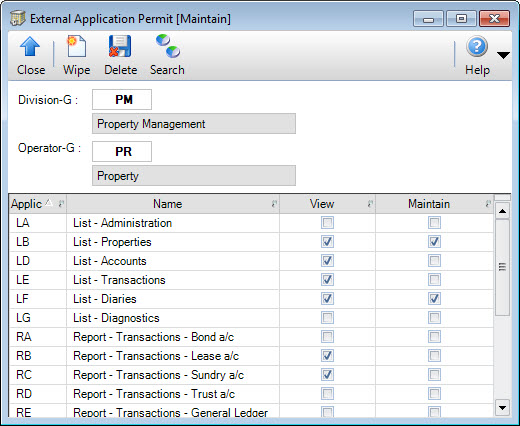Screen dimensions: 520x426
Task: Open Search using the spheres icon
Action: click(x=168, y=46)
